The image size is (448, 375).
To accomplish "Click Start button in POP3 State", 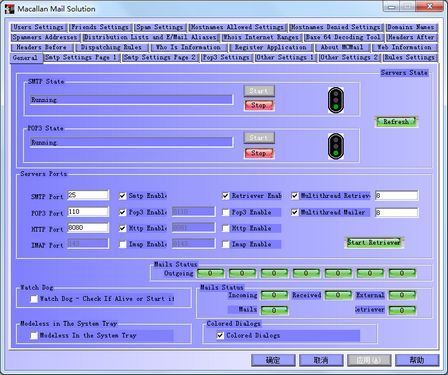I will tap(259, 138).
